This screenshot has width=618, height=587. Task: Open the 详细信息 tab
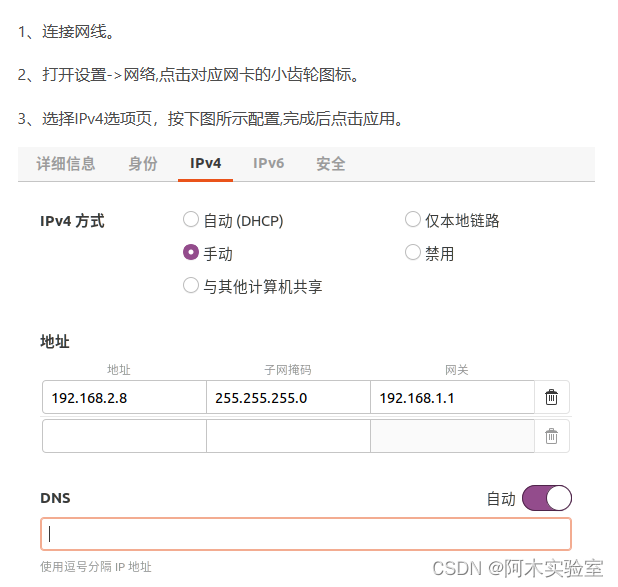point(66,164)
